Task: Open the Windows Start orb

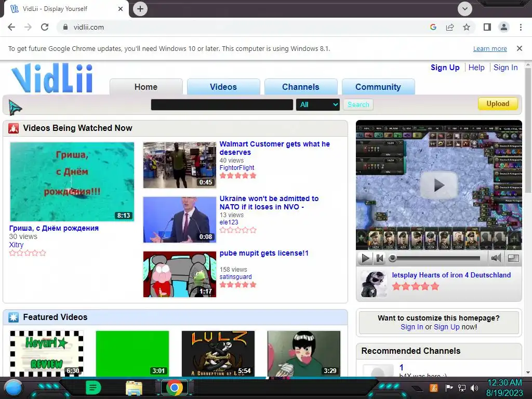Action: tap(14, 388)
